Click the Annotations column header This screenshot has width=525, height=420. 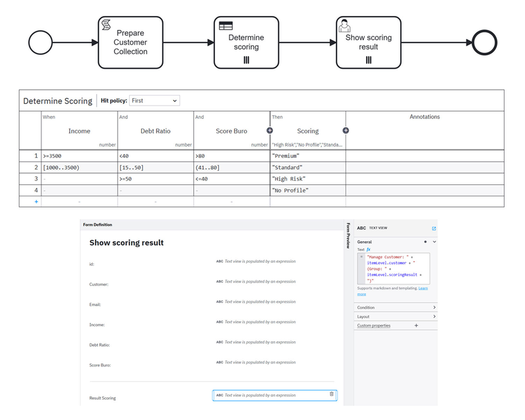(x=424, y=116)
